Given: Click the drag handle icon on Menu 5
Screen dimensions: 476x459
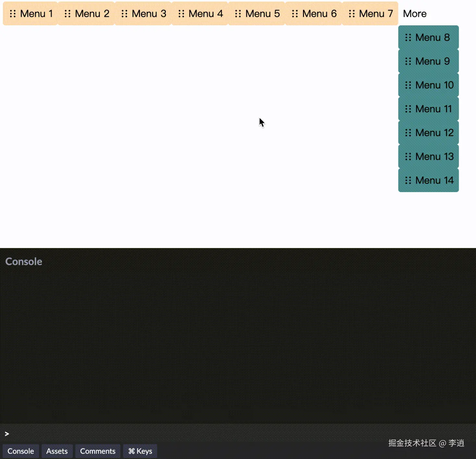Looking at the screenshot, I should click(x=238, y=14).
